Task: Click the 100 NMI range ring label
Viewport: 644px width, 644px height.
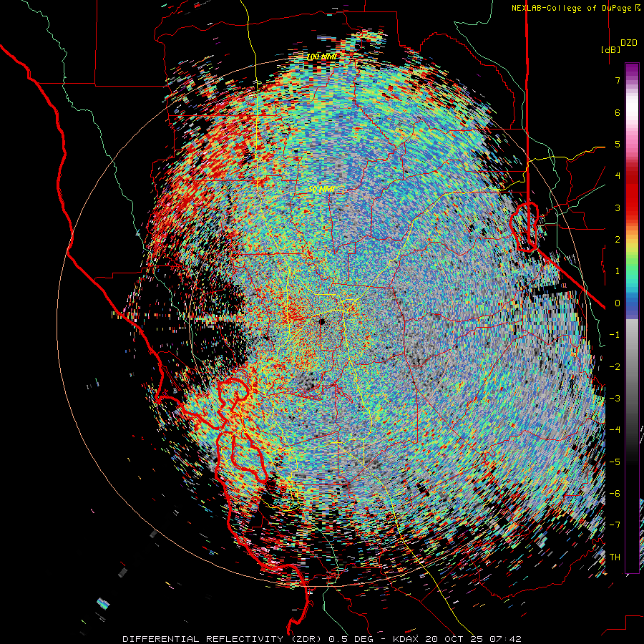Action: (321, 57)
